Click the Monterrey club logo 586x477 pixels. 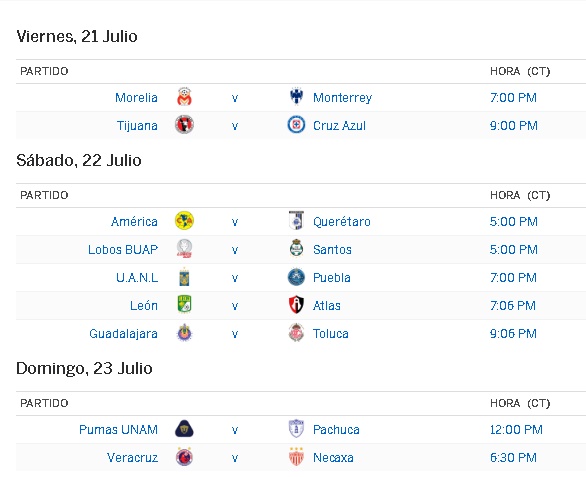click(296, 97)
